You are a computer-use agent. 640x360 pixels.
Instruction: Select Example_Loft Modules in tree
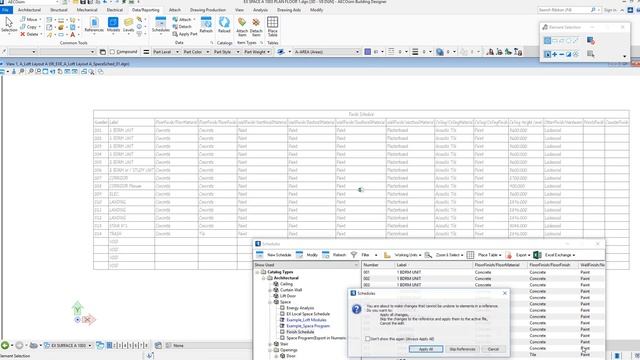(x=306, y=320)
